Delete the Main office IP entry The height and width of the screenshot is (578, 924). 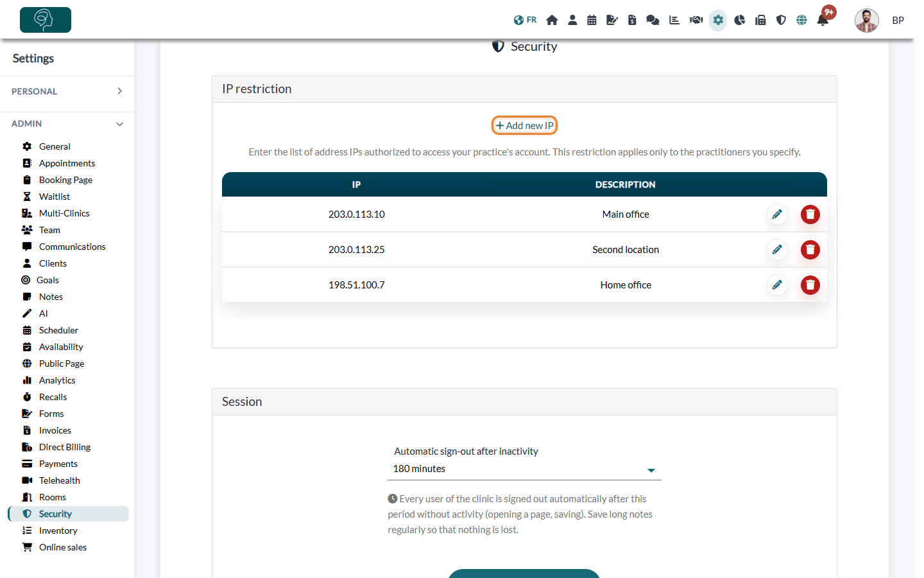tap(810, 215)
